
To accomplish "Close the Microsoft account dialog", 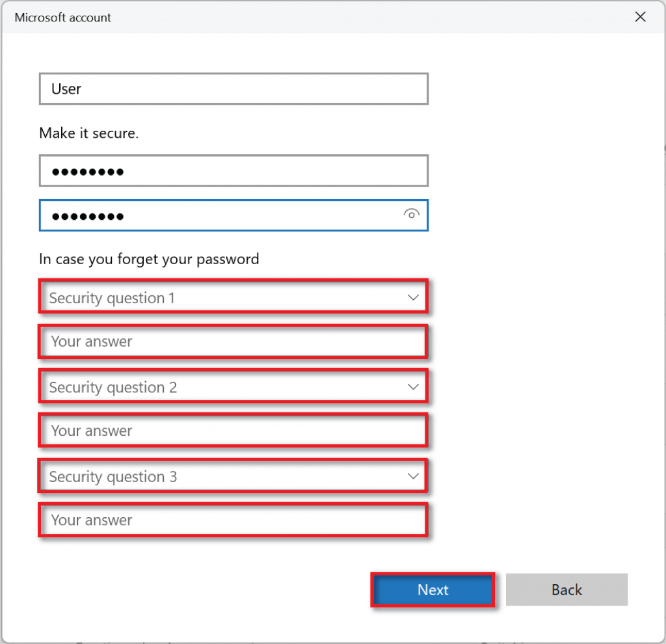I will 640,18.
